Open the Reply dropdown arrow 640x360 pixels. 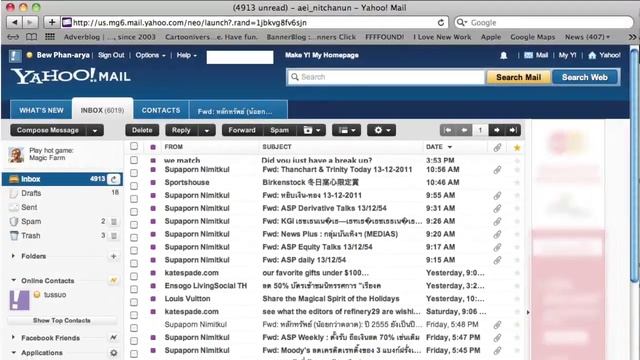[207, 131]
